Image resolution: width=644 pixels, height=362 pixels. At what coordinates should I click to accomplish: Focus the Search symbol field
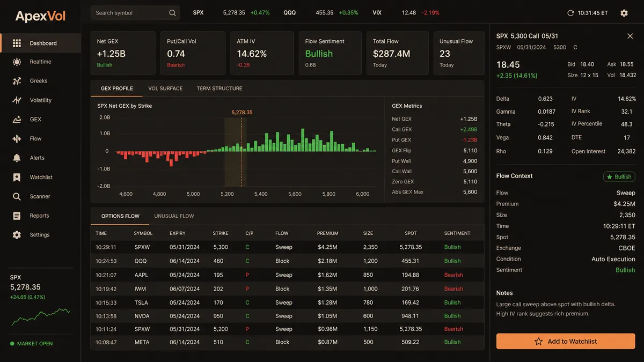[x=135, y=13]
